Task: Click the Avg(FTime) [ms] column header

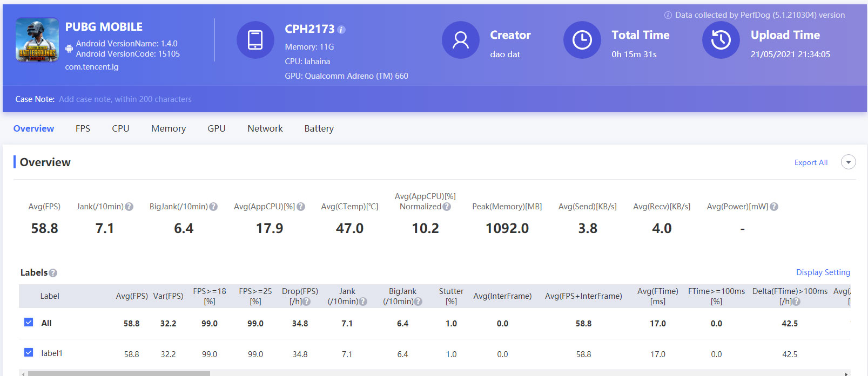Action: coord(657,296)
